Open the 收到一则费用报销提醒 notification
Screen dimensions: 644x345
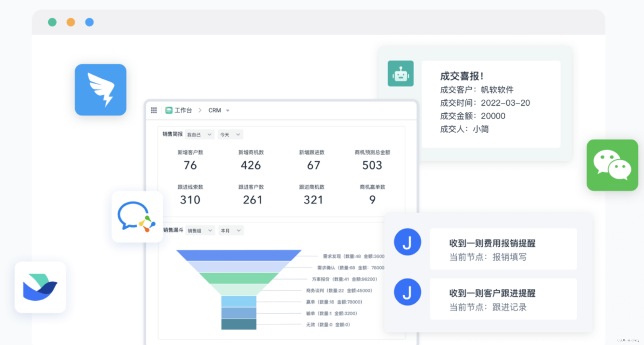503,249
